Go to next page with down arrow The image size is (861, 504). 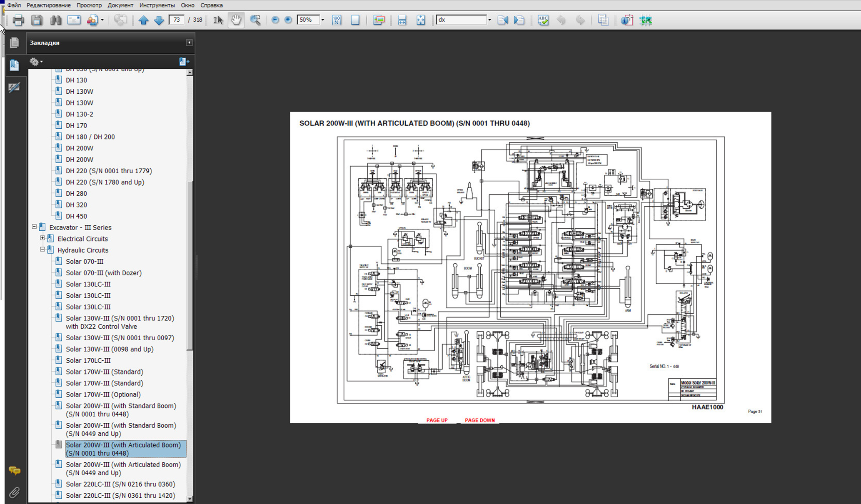click(x=159, y=20)
